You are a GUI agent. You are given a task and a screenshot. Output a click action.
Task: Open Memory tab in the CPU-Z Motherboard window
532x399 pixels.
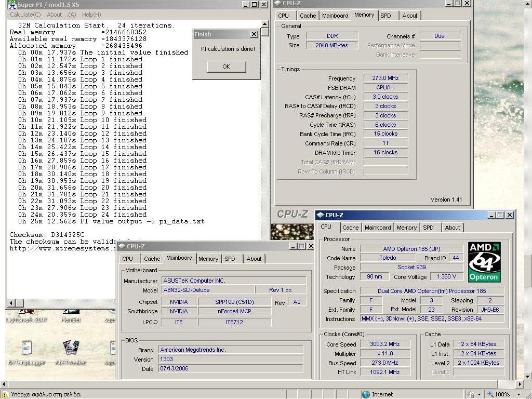click(x=208, y=259)
